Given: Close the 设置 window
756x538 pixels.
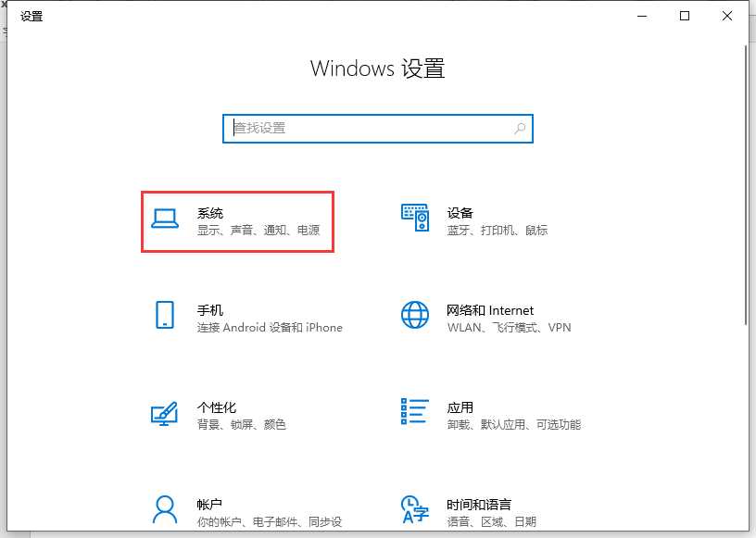Looking at the screenshot, I should [727, 16].
